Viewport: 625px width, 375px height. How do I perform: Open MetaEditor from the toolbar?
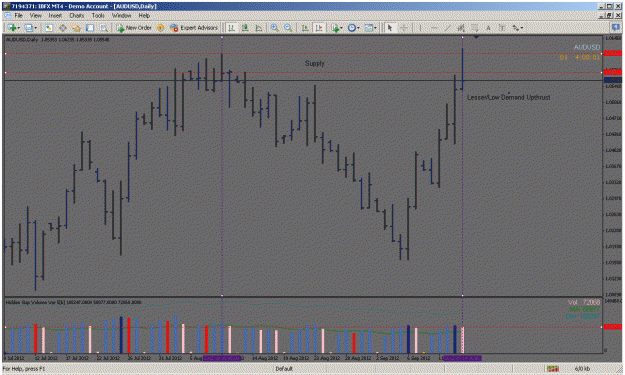[160, 28]
